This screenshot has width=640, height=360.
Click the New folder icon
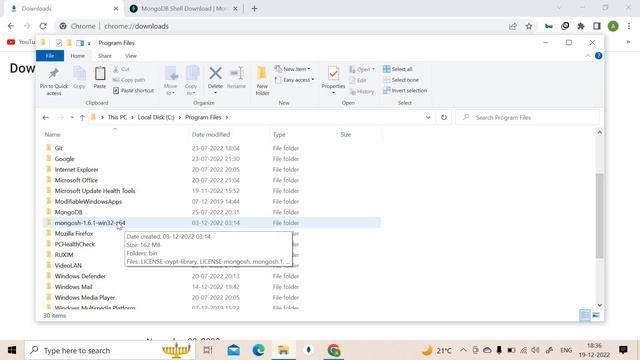(262, 73)
